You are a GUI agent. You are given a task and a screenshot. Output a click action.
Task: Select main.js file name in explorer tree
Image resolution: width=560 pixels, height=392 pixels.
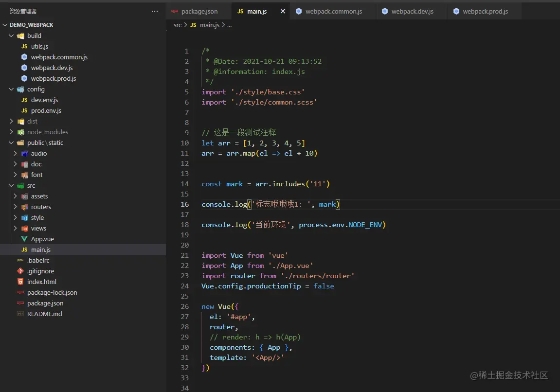[41, 250]
